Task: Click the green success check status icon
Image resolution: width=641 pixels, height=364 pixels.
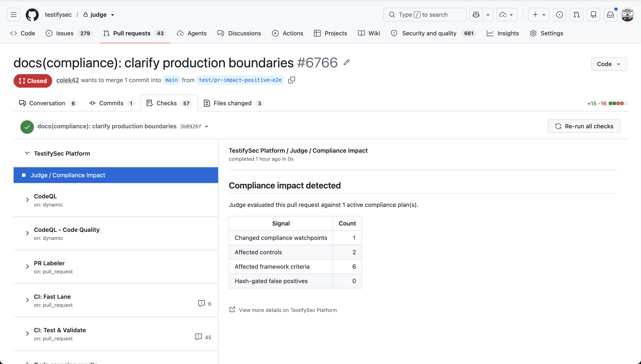Action: 27,127
